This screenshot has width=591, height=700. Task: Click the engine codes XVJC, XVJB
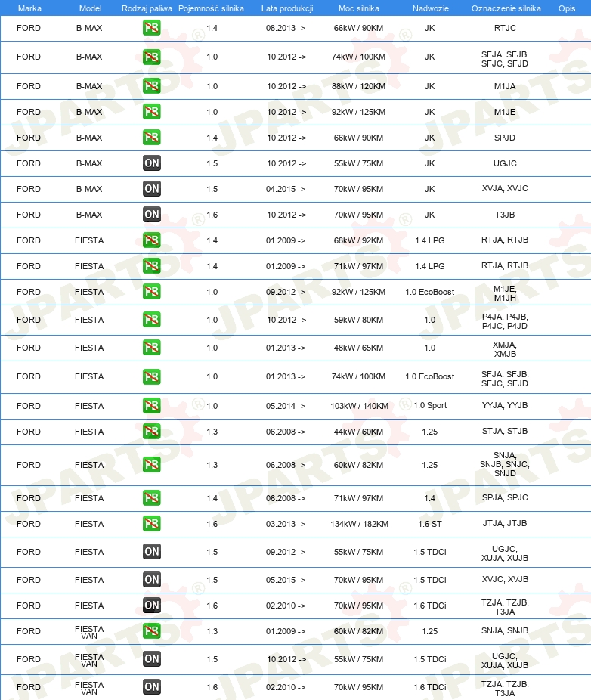click(505, 579)
